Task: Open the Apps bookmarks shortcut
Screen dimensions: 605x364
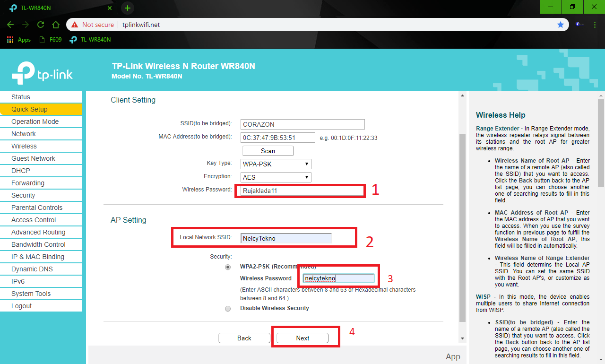Action: tap(19, 40)
